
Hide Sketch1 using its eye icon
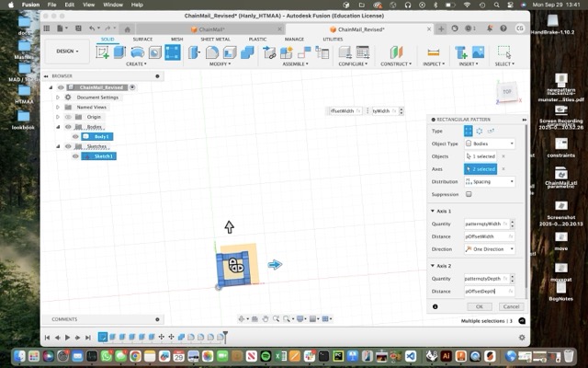point(75,156)
